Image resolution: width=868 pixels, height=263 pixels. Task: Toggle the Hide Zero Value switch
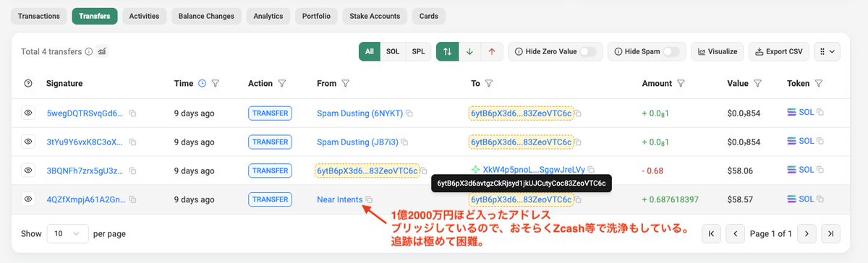(588, 51)
